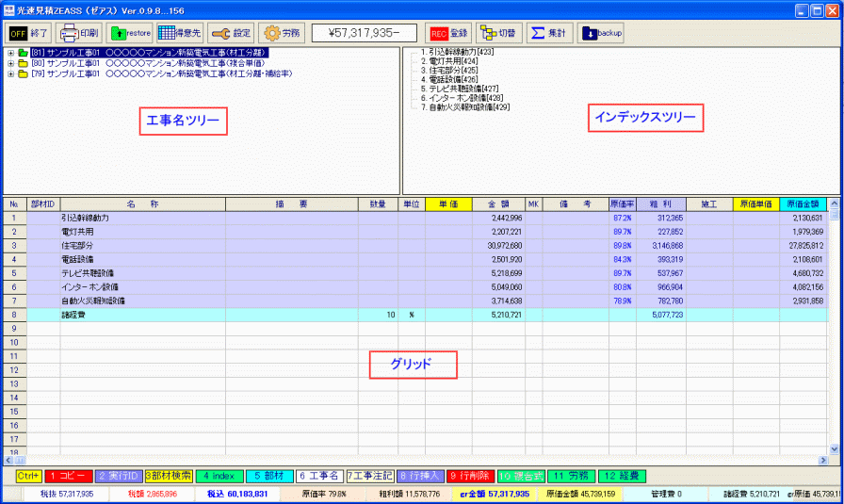
Task: Select the folder icon of project [80]
Action: 23,63
